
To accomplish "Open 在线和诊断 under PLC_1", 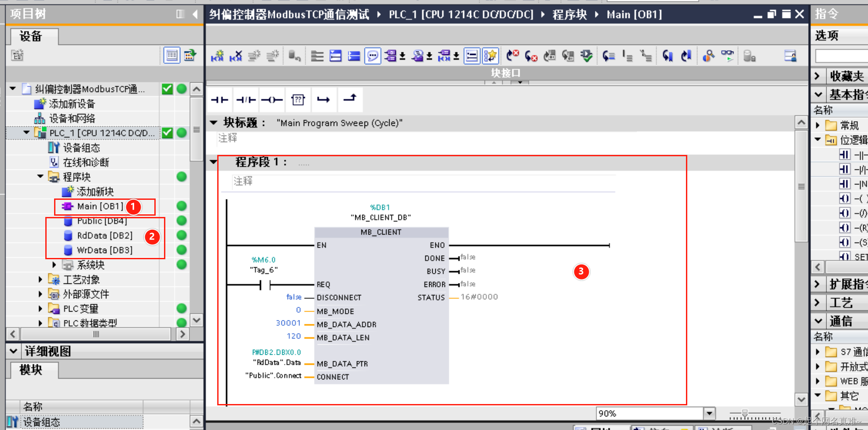I will coord(86,162).
